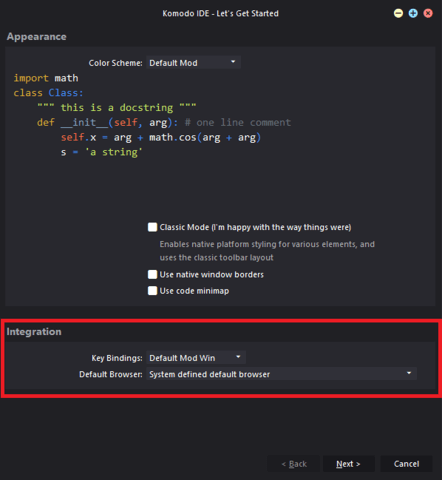Minimize the Komodo IDE setup window
This screenshot has height=480, width=442.
(398, 13)
